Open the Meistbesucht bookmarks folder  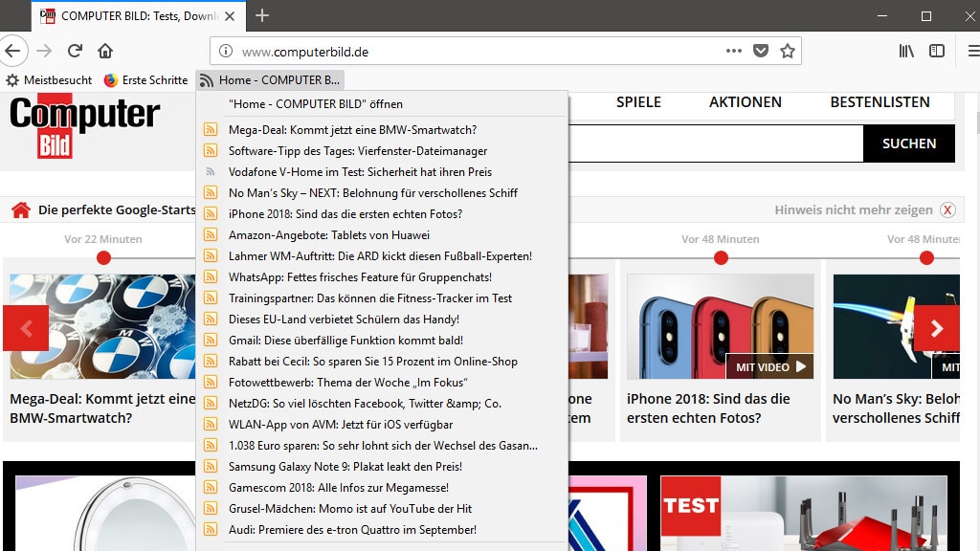pyautogui.click(x=49, y=80)
